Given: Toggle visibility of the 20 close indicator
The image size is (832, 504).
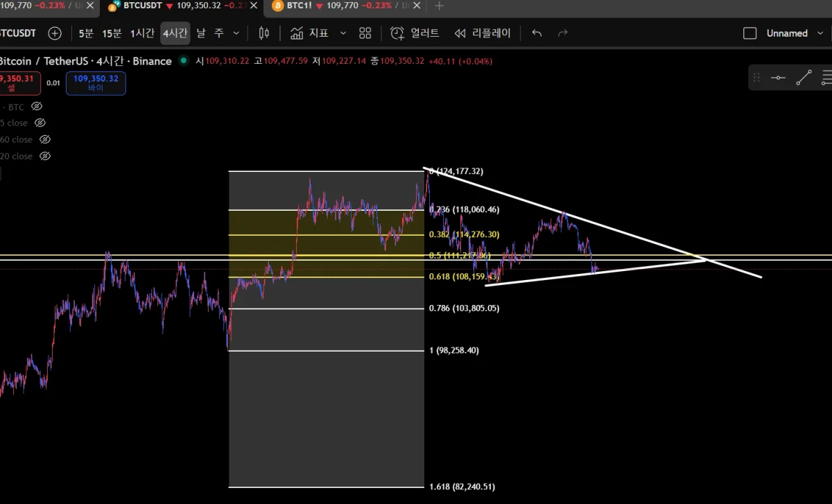Looking at the screenshot, I should 45,156.
